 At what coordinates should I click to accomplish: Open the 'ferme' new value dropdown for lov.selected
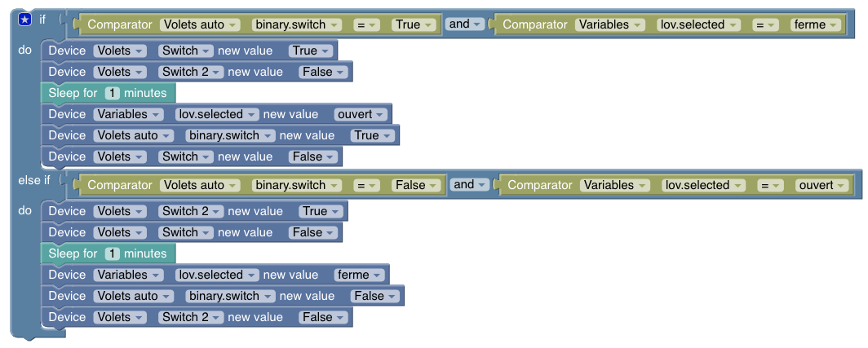point(359,275)
